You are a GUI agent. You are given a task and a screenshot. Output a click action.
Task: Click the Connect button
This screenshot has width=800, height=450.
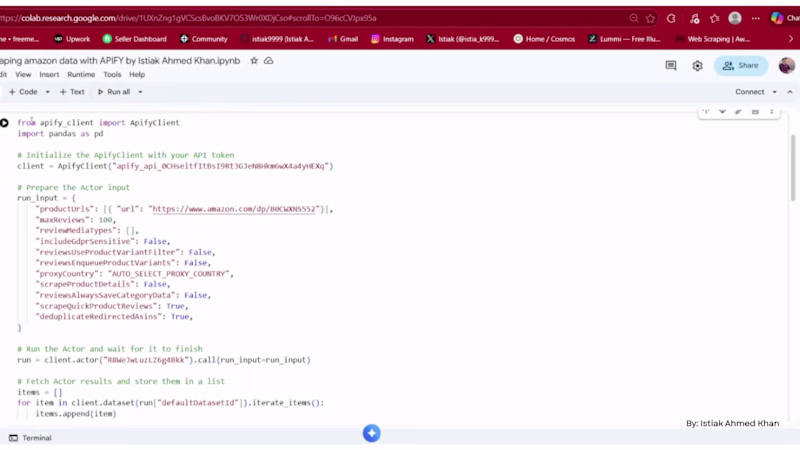click(749, 92)
